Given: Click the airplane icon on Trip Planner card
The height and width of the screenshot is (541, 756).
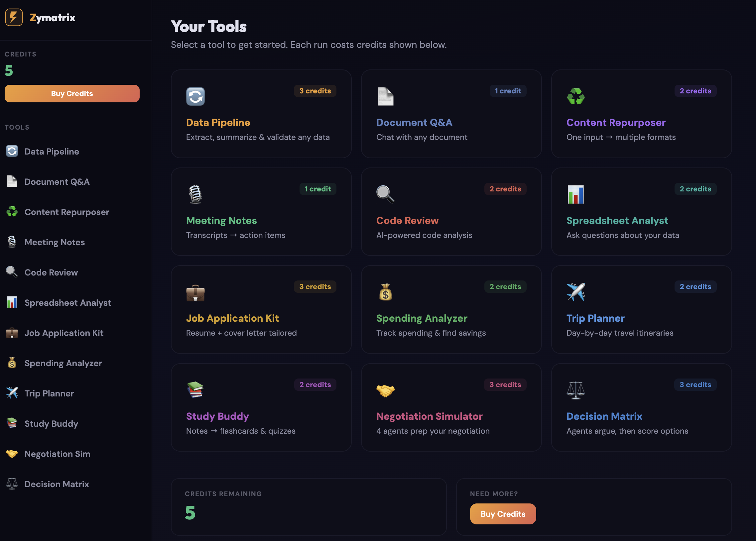Looking at the screenshot, I should (575, 292).
